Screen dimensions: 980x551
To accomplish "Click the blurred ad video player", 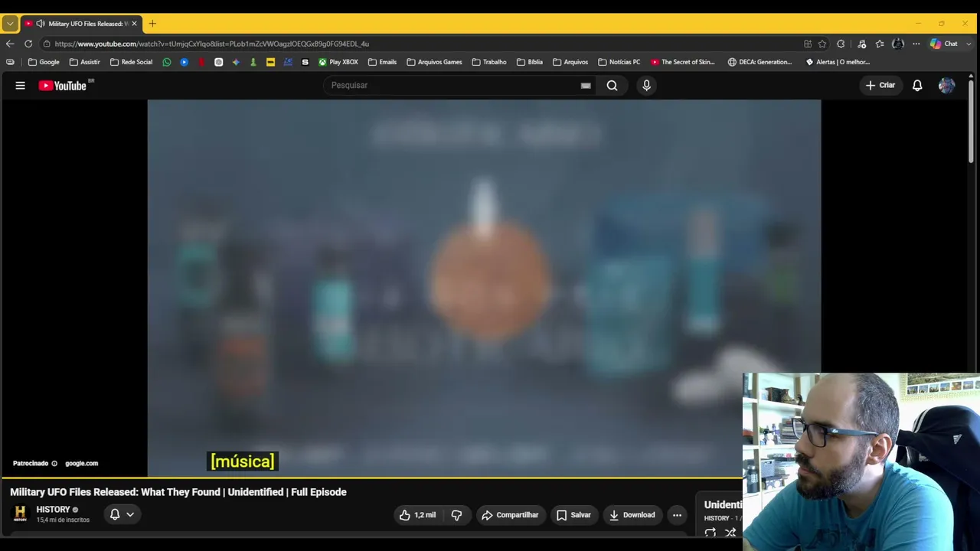I will (x=484, y=288).
